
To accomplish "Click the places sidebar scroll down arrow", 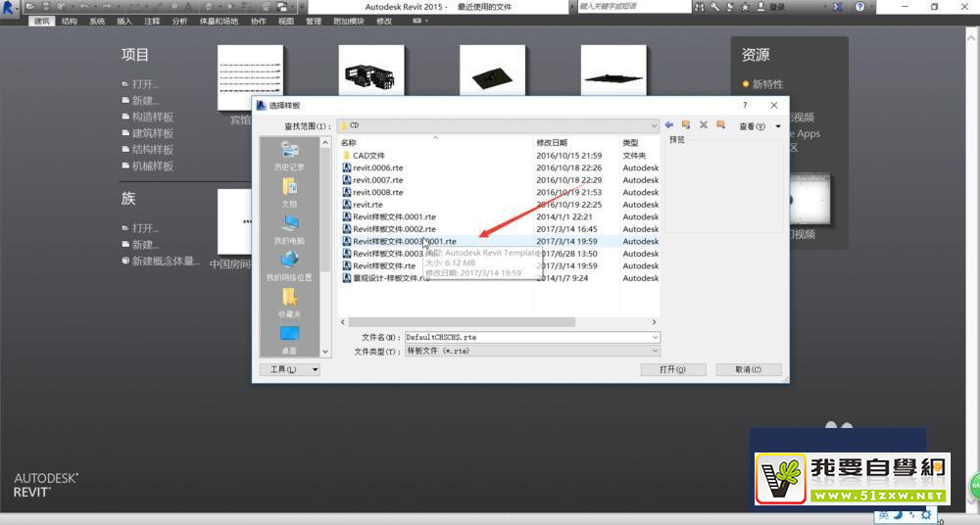I will pyautogui.click(x=325, y=352).
